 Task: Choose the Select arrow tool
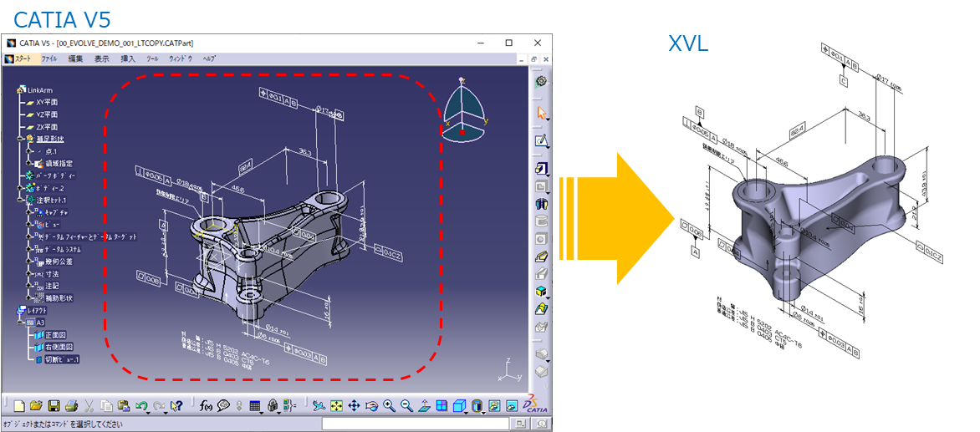[x=541, y=113]
